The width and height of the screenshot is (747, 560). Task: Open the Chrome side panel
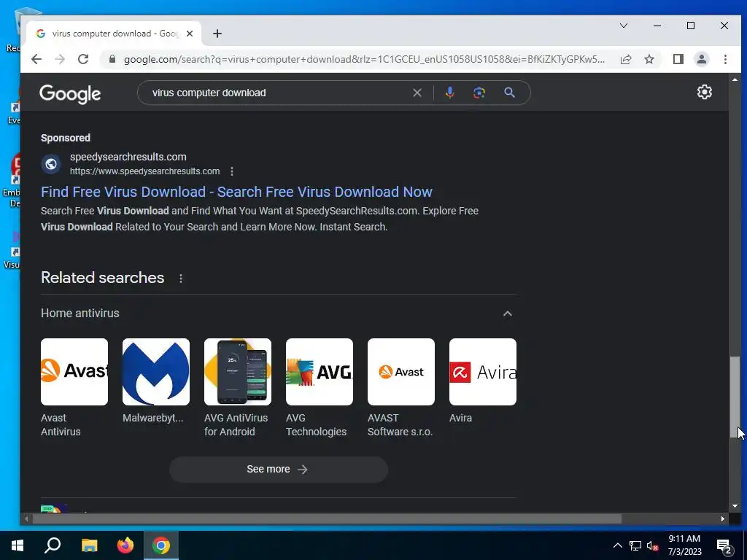[678, 59]
